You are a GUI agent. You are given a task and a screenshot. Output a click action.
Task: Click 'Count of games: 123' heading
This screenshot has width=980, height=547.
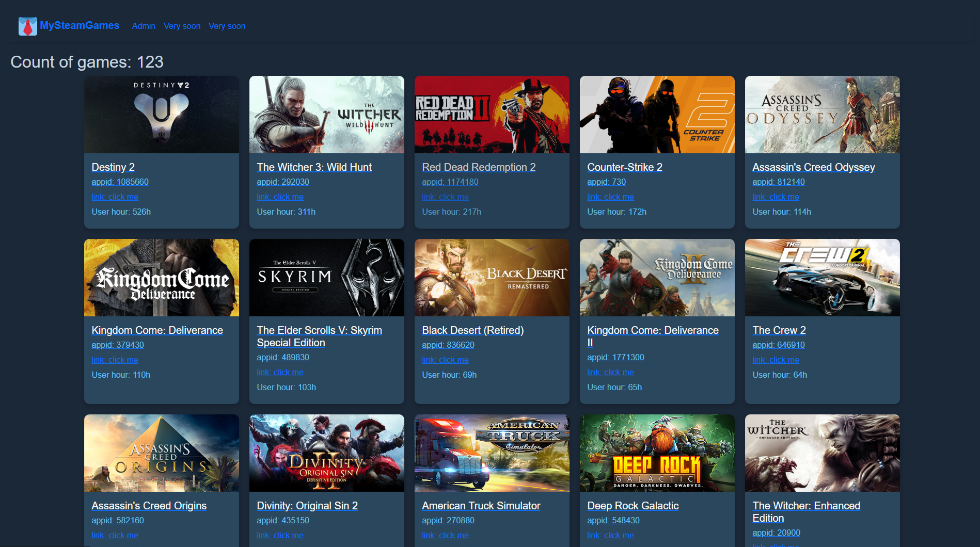pos(87,62)
